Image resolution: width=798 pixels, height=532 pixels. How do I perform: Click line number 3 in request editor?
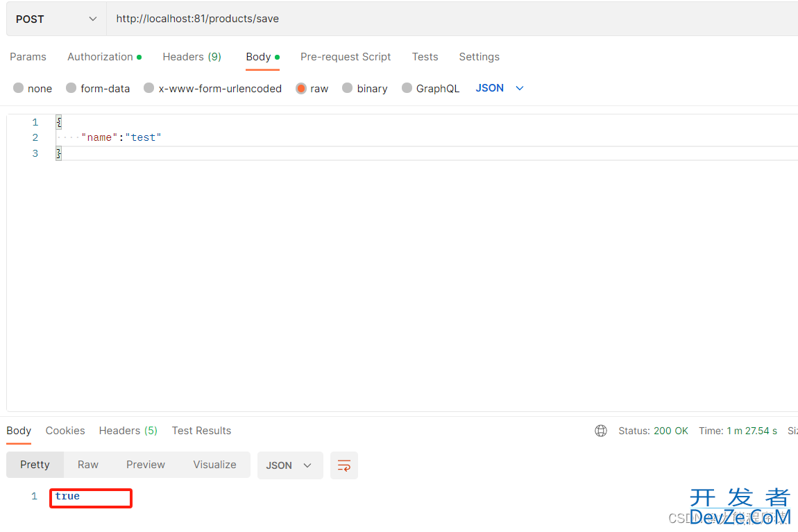click(35, 153)
